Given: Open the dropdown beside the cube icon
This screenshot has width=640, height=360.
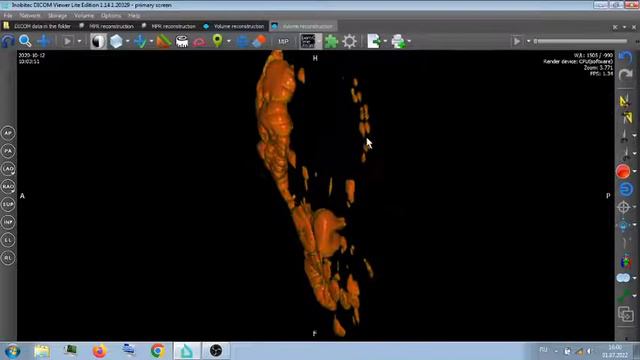Looking at the screenshot, I should point(128,41).
